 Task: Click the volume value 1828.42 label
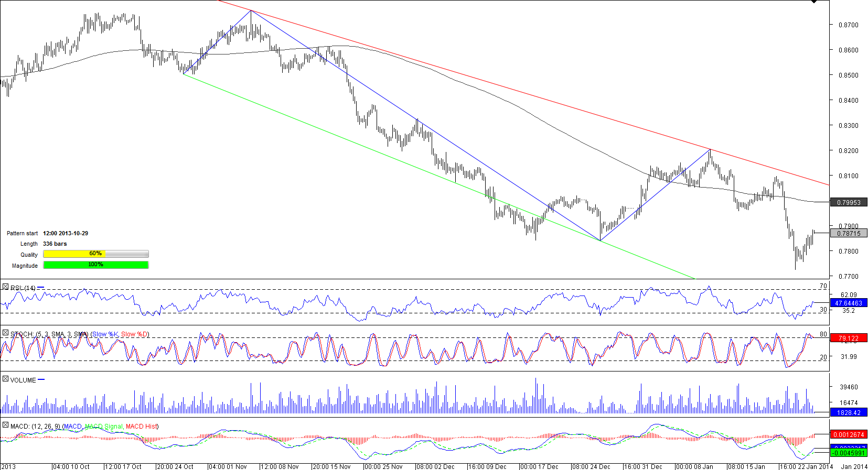849,412
